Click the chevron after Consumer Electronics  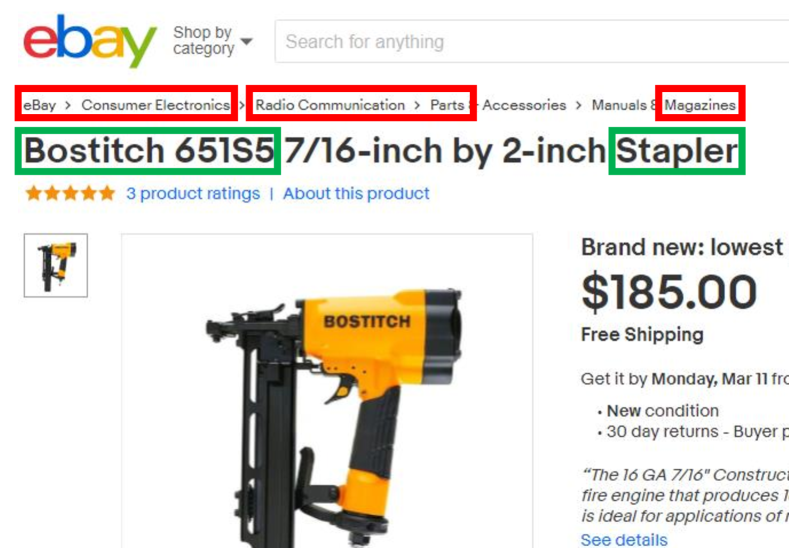[x=243, y=105]
